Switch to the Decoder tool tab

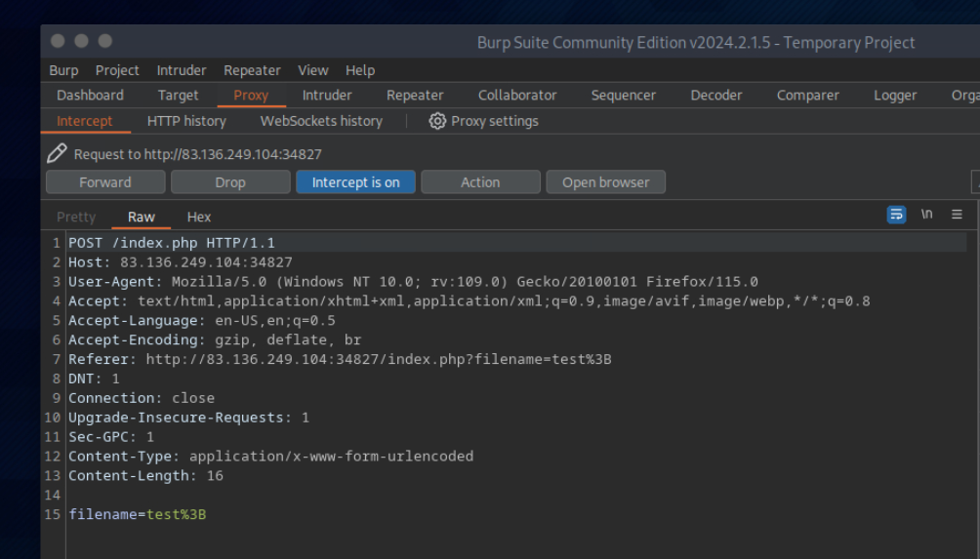click(x=716, y=95)
